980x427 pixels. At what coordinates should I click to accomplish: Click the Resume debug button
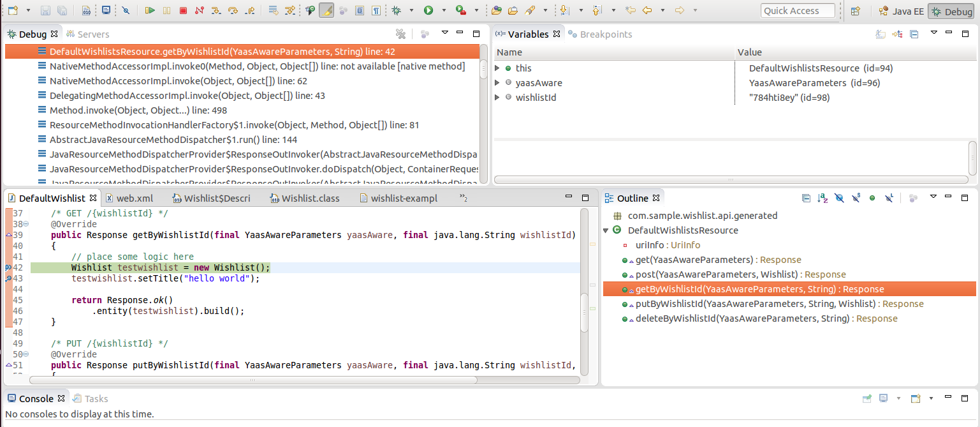(150, 10)
